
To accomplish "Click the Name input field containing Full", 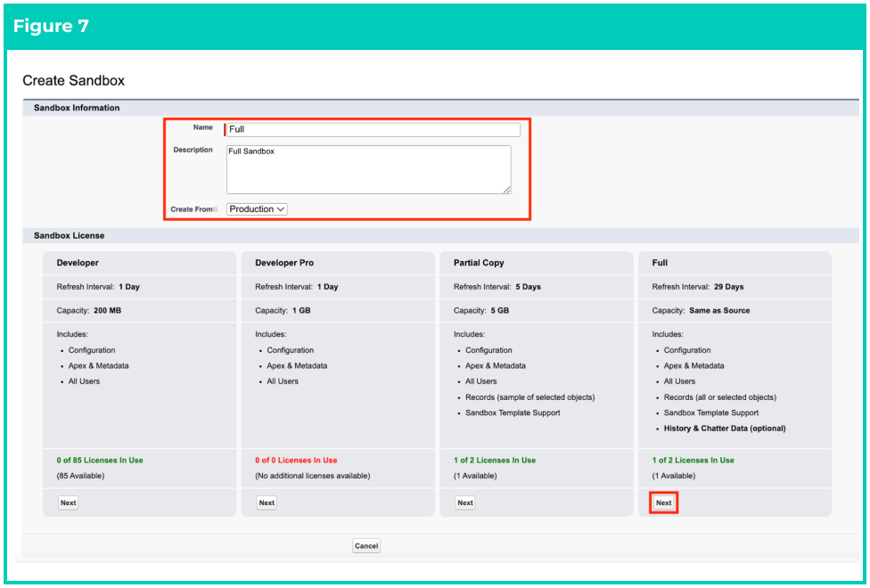I will click(373, 129).
